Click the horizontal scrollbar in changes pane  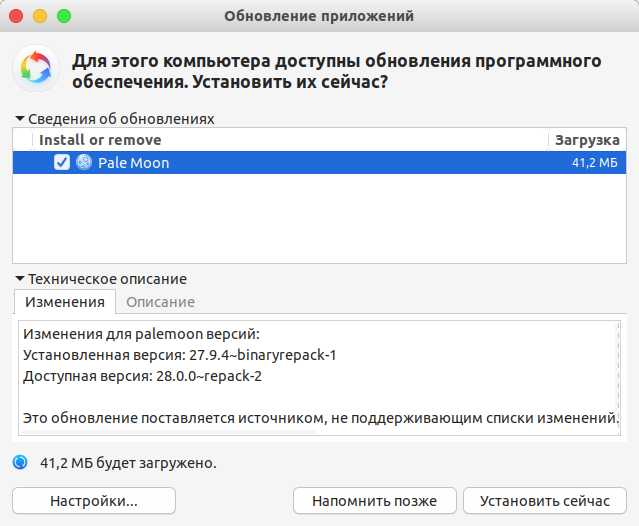point(169,431)
